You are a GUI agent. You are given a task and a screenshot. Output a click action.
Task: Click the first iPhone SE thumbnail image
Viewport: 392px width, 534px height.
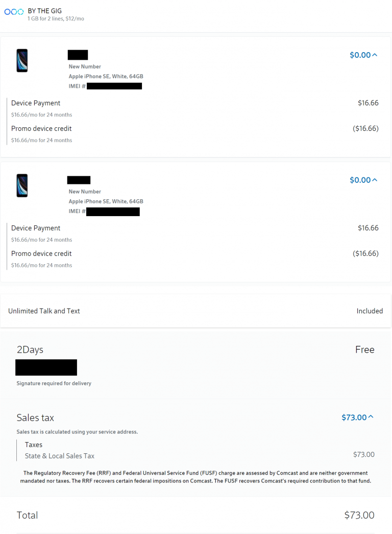[x=21, y=60]
